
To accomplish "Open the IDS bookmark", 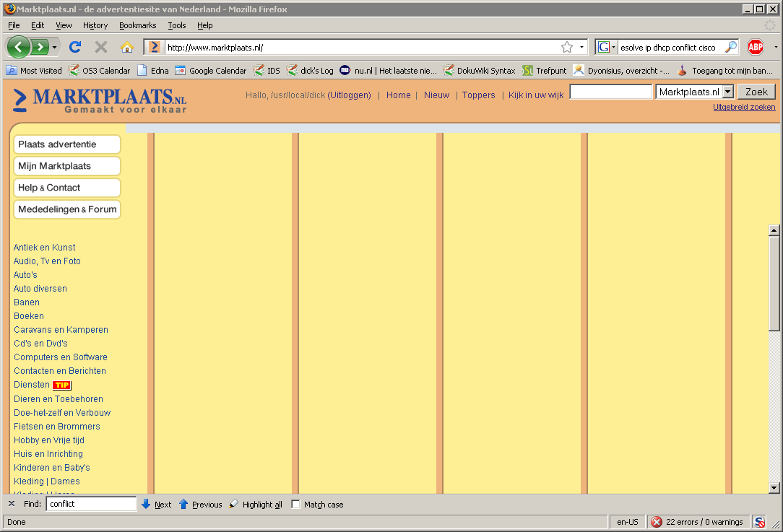I will click(x=267, y=70).
